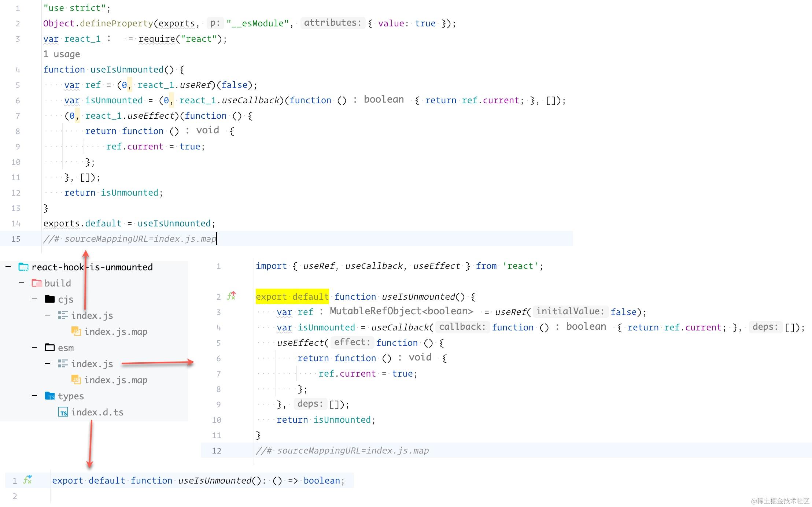Viewport: 812px width, 507px height.
Task: Click line number 15 in top editor gutter
Action: click(x=16, y=239)
